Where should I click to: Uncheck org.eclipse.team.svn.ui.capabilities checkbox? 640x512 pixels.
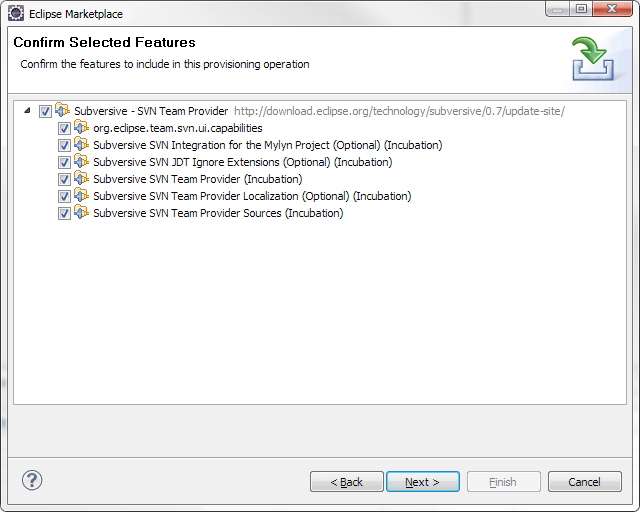[x=64, y=129]
